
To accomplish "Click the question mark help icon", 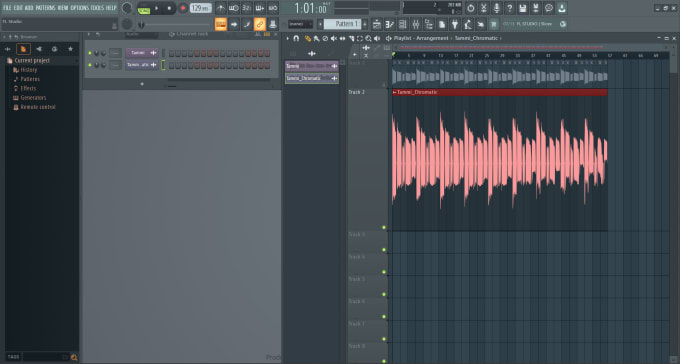I will click(510, 8).
